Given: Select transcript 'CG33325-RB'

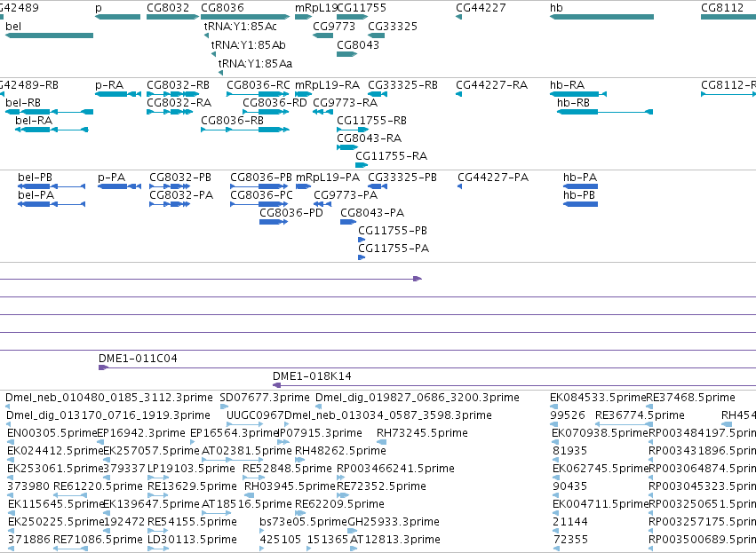Looking at the screenshot, I should [402, 85].
